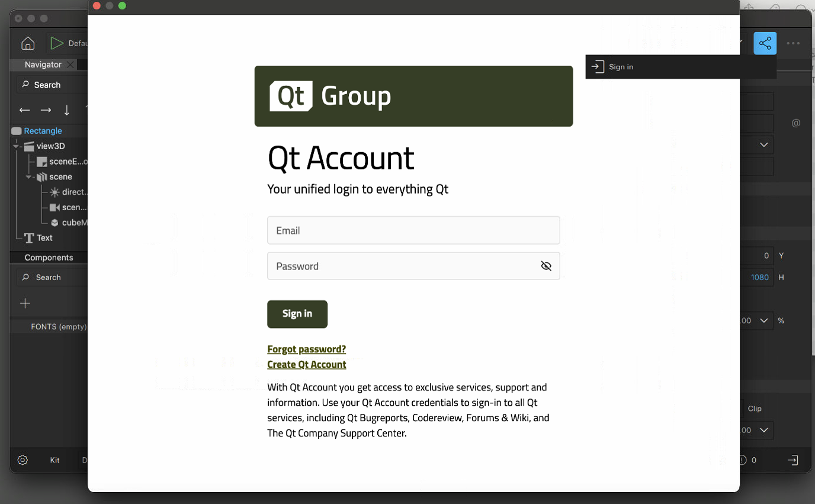This screenshot has height=504, width=815.
Task: Open the Components tab
Action: (x=49, y=258)
